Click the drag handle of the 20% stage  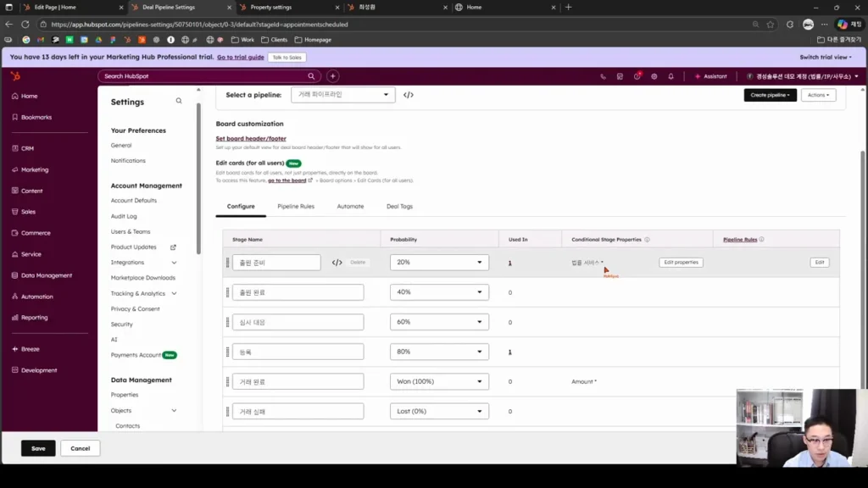point(227,263)
